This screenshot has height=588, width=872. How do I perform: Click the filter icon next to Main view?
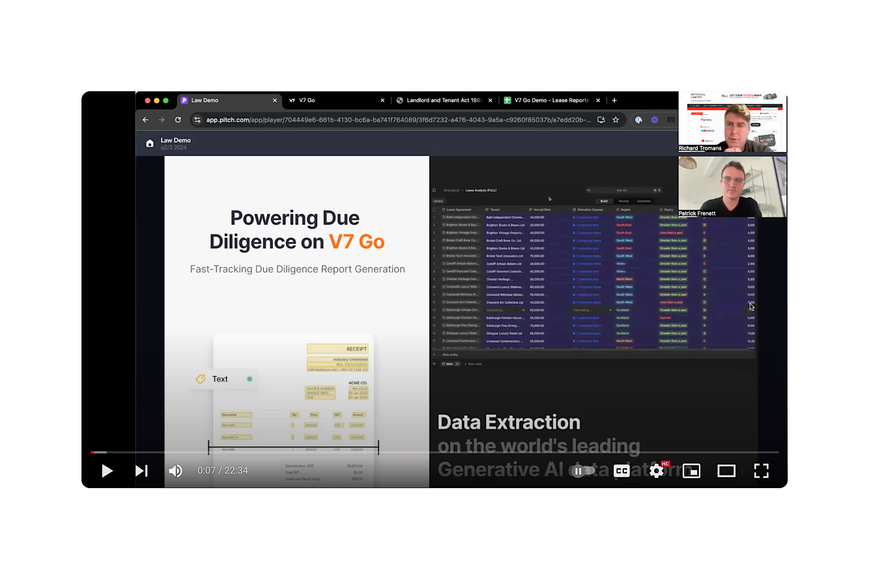434,364
